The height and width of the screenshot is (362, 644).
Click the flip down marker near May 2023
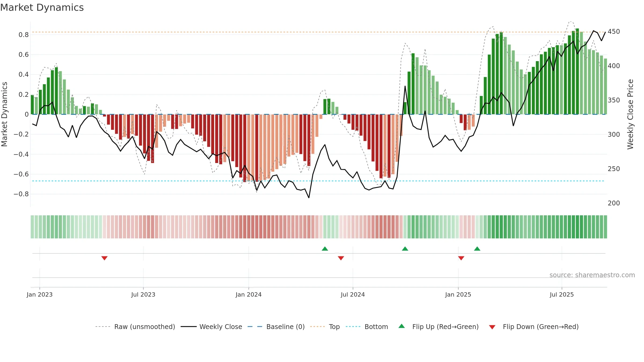pos(104,258)
